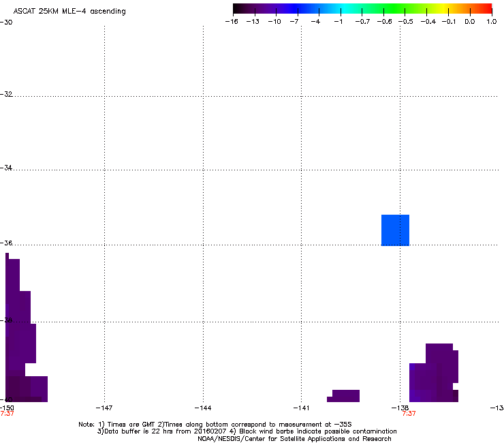Click the -0.5 color scale label
504x443 pixels.
pyautogui.click(x=406, y=22)
